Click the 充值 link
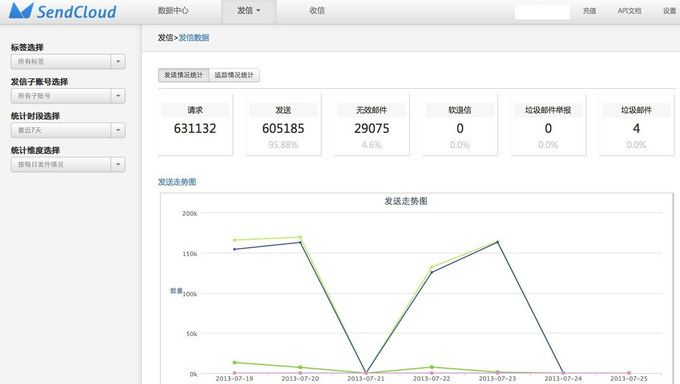Viewport: 680px width, 384px height. (x=589, y=11)
